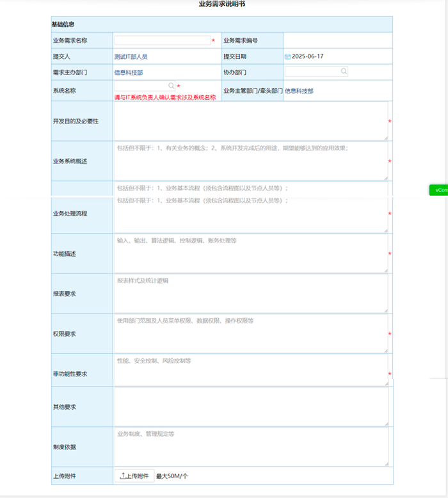Click resize handle of 制度依据 text area

pyautogui.click(x=387, y=463)
